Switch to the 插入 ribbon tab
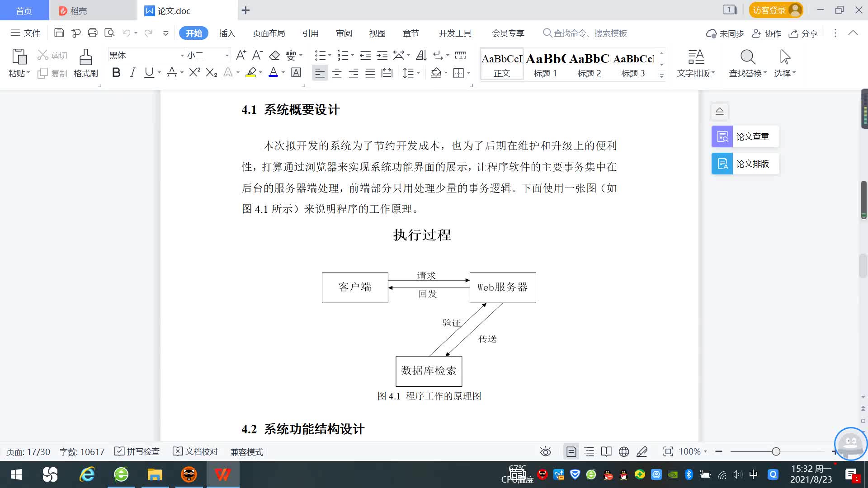 [227, 33]
